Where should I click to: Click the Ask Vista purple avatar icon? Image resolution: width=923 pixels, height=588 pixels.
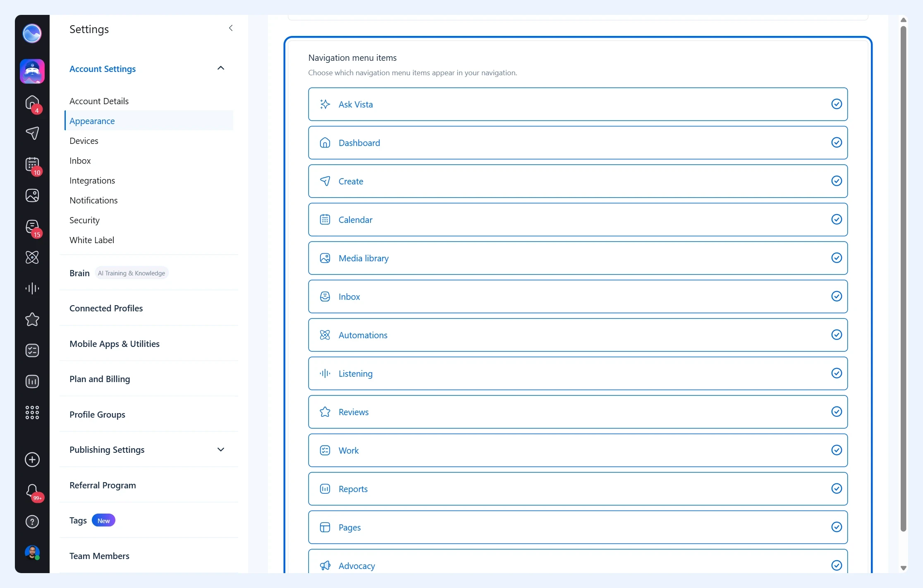(x=32, y=71)
